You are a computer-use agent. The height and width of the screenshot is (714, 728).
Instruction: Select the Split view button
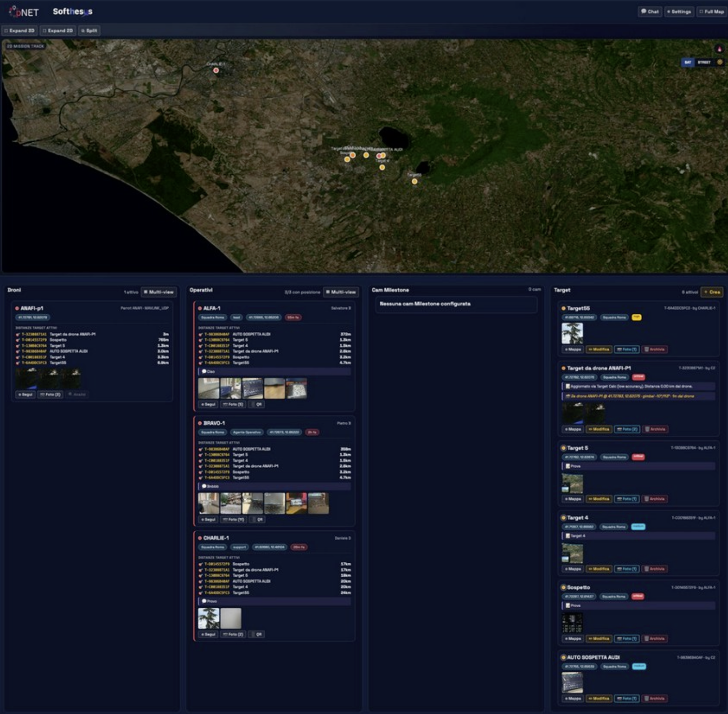click(89, 31)
